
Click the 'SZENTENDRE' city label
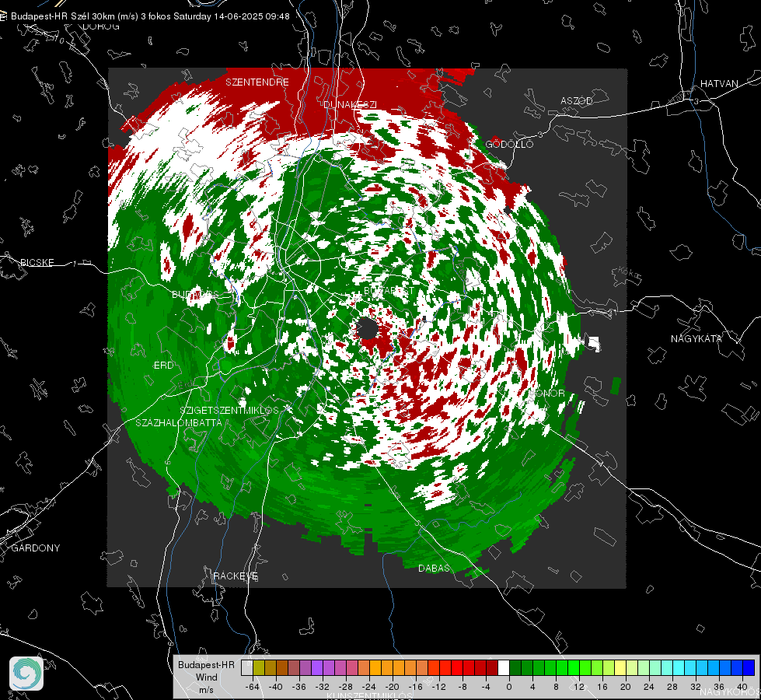click(x=257, y=82)
